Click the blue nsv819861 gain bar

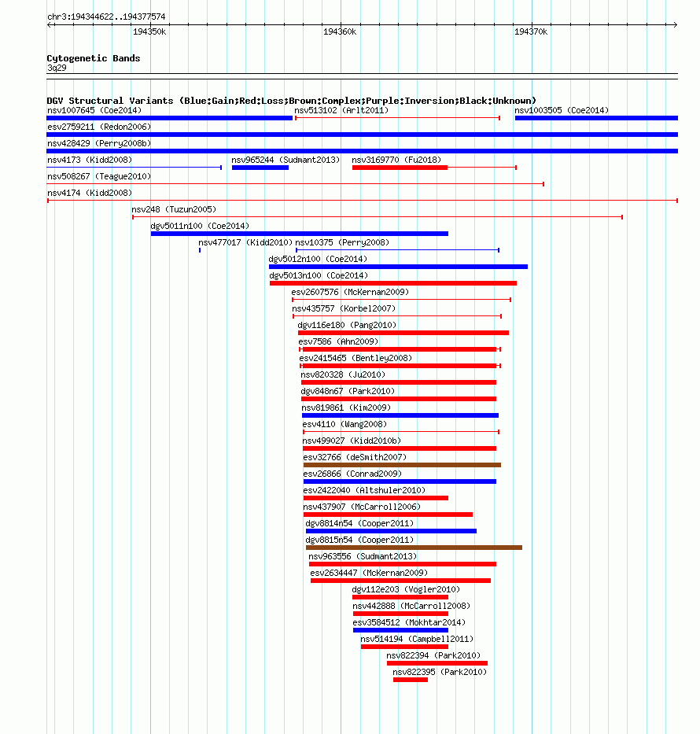coord(400,415)
